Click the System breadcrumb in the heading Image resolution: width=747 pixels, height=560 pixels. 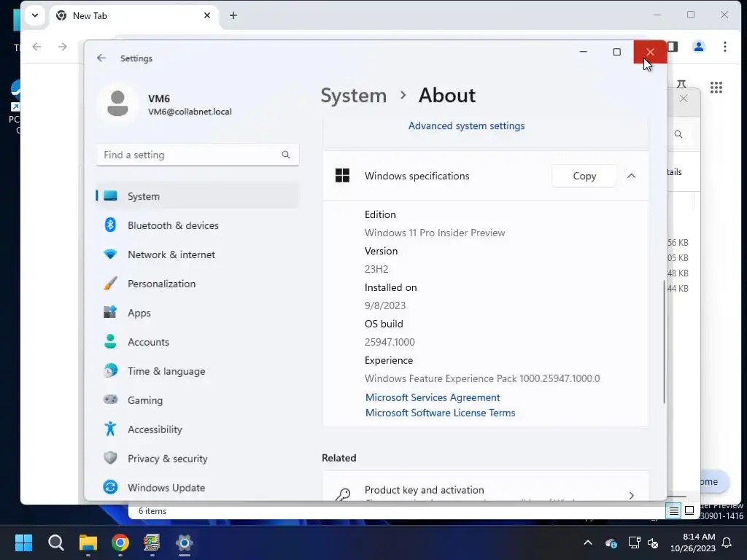(x=354, y=96)
